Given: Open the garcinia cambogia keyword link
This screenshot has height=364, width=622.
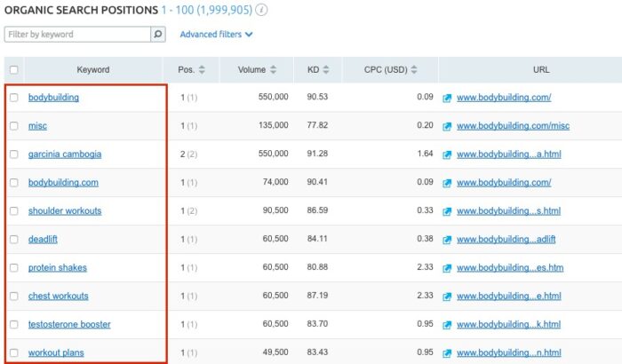Looking at the screenshot, I should tap(65, 154).
